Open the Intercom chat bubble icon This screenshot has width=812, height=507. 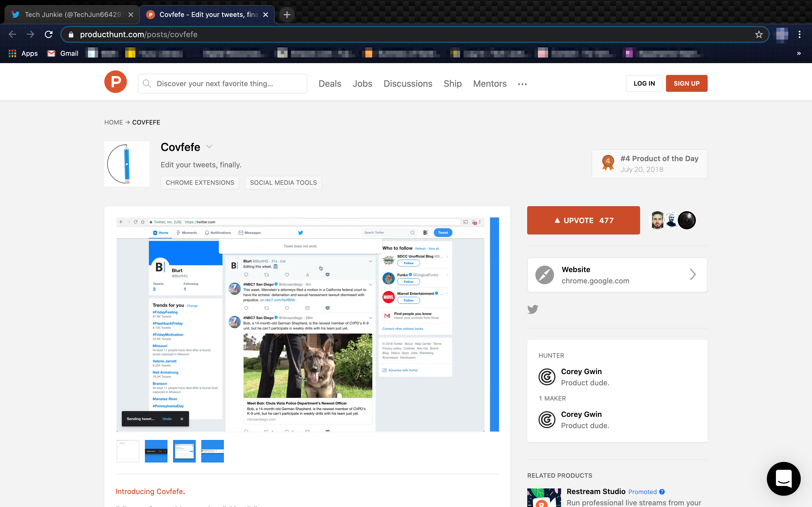click(x=784, y=479)
